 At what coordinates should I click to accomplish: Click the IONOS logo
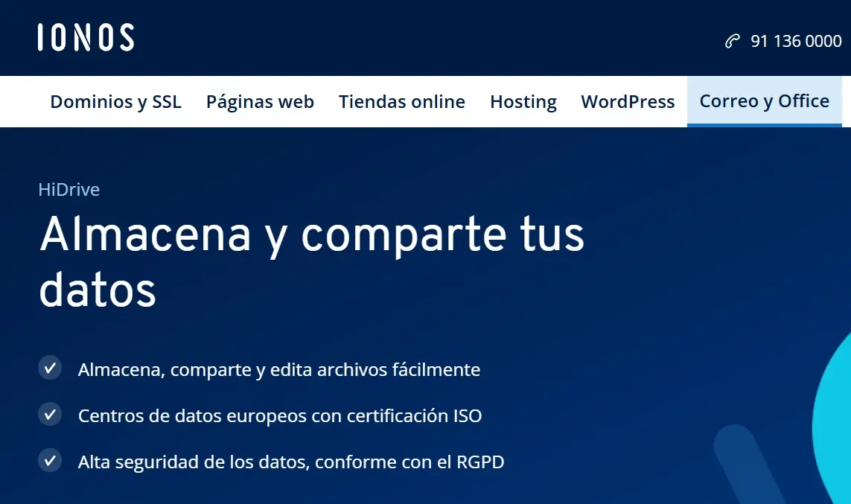coord(86,37)
